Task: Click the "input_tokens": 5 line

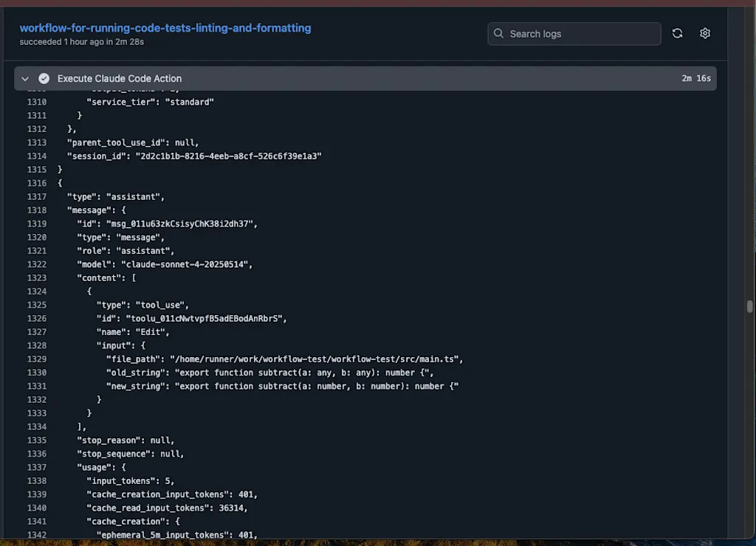Action: point(130,481)
